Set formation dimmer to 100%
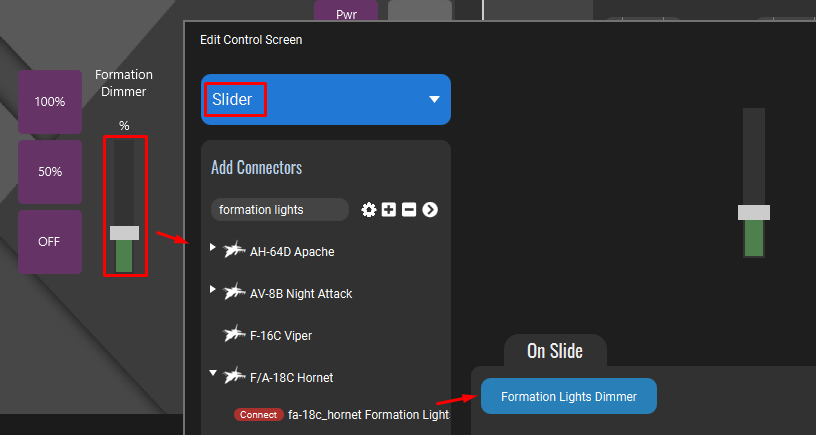This screenshot has height=435, width=816. pos(50,102)
